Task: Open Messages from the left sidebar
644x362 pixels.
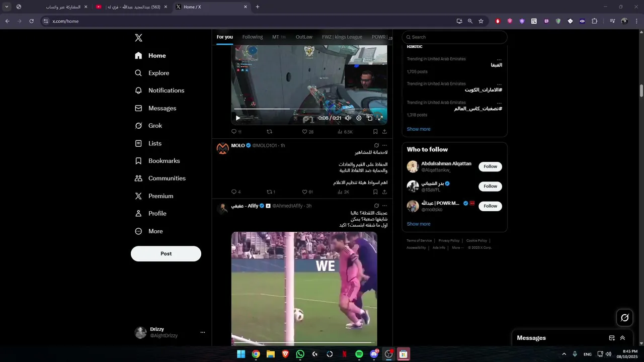Action: click(x=155, y=108)
